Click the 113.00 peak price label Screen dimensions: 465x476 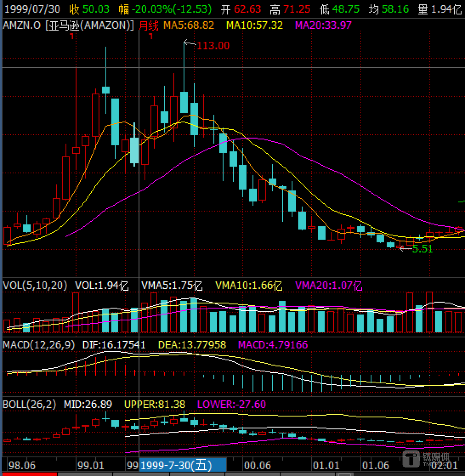213,46
